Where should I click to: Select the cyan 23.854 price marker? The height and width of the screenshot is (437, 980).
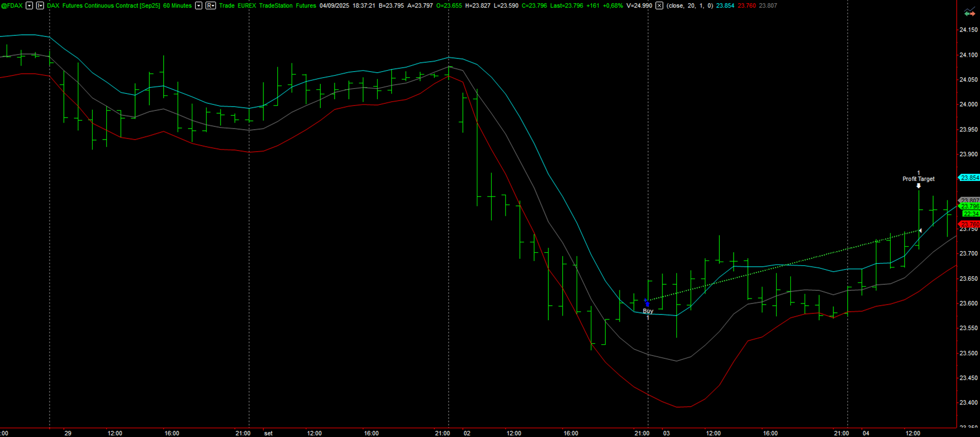coord(970,178)
